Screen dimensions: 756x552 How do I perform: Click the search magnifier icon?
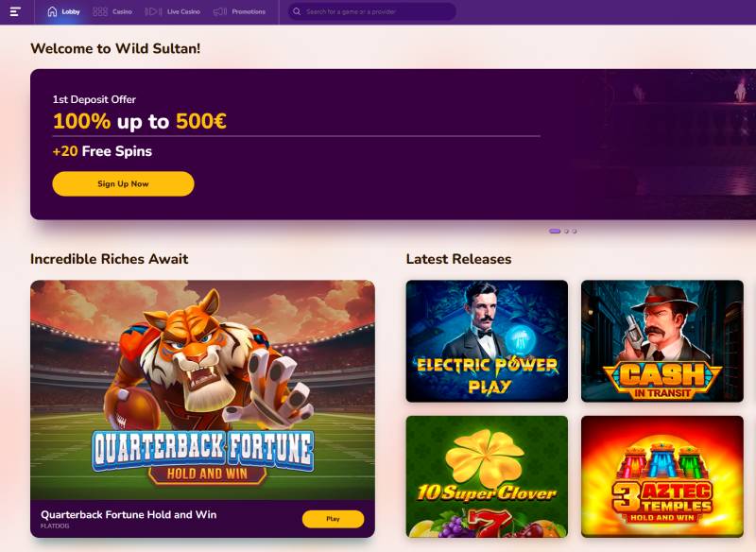[x=297, y=12]
